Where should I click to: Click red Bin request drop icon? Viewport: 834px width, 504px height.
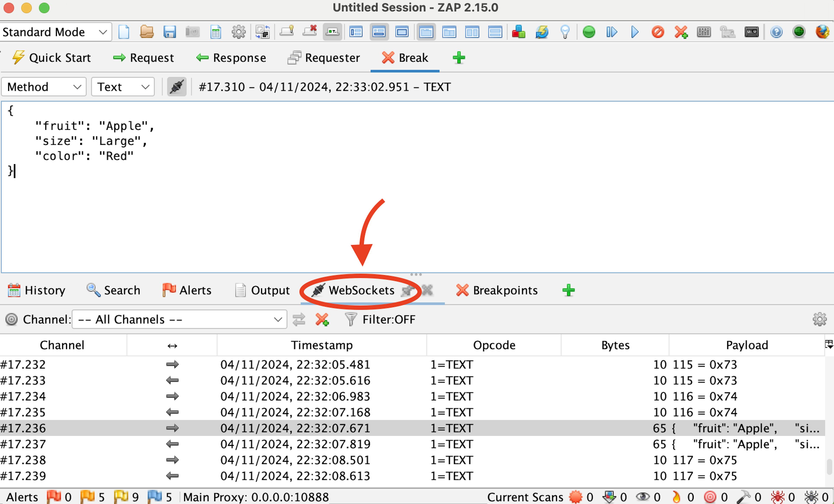(x=658, y=32)
